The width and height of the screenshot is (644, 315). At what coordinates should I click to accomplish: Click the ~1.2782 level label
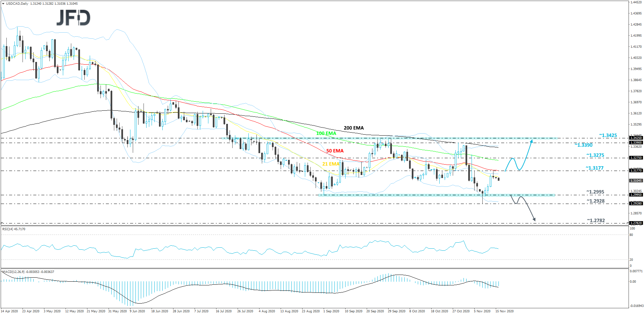[596, 220]
